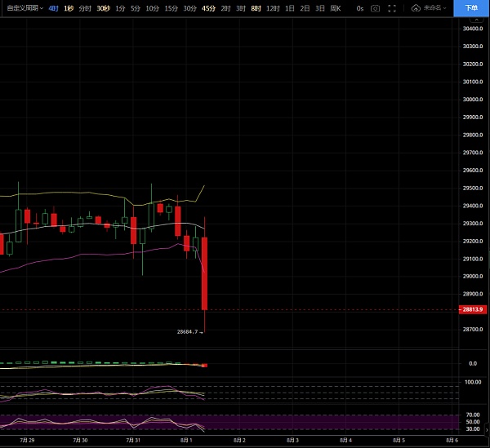Open the 自定义周期 custom period dropdown
The image size is (490, 448).
[25, 8]
